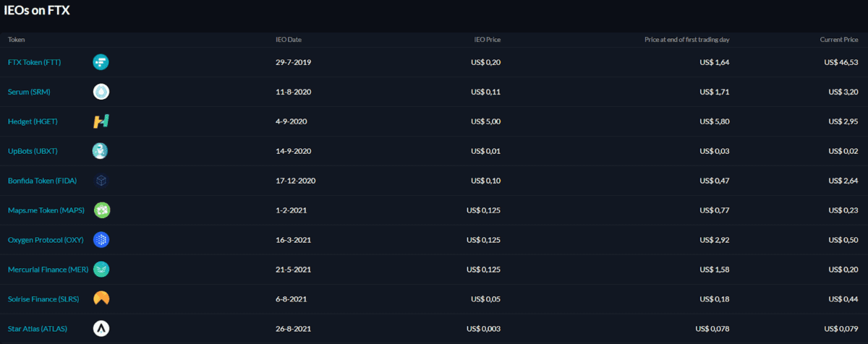Select the Token column header
This screenshot has height=344, width=868.
[17, 40]
